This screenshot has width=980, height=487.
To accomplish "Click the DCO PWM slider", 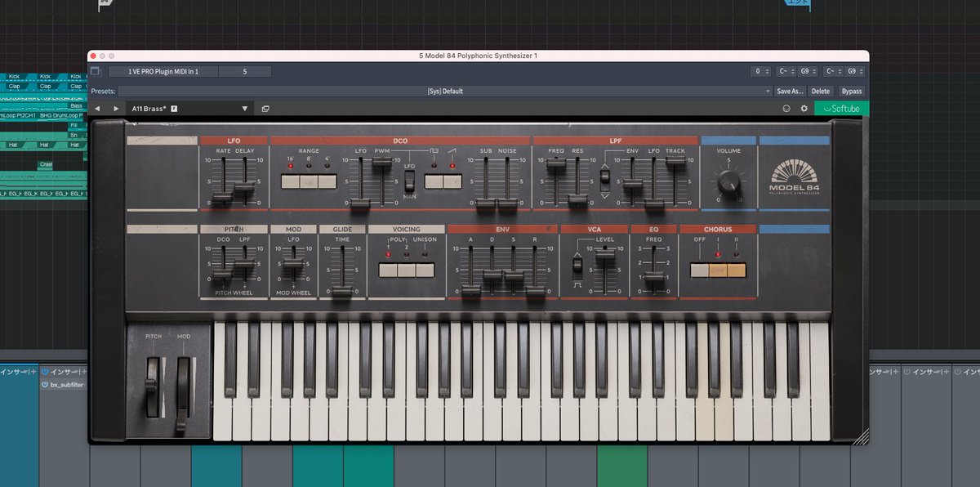I will pyautogui.click(x=382, y=163).
